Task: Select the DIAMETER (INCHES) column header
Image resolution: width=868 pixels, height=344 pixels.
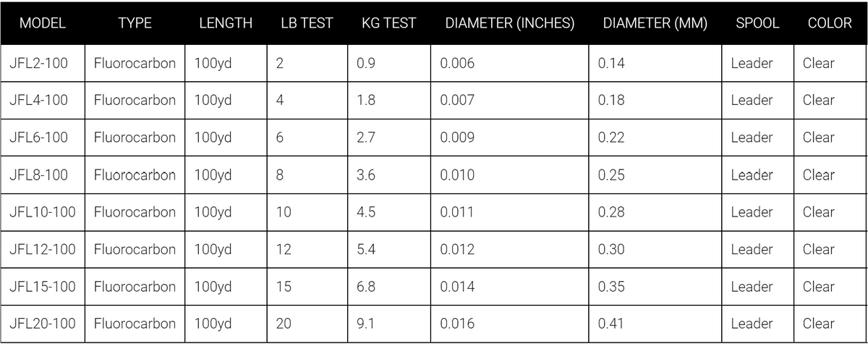Action: point(510,23)
